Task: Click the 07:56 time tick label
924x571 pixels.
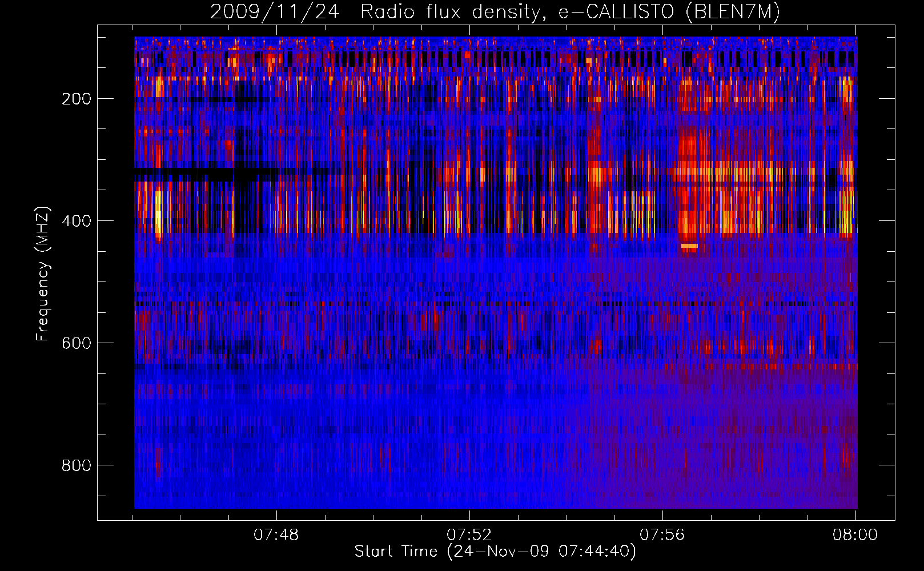Action: click(x=662, y=535)
